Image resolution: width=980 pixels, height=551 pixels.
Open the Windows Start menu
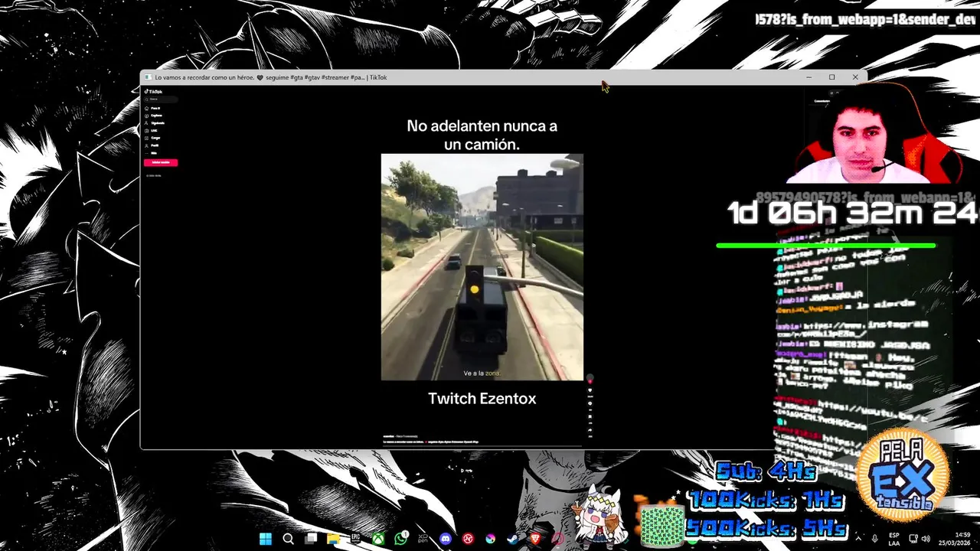[265, 540]
